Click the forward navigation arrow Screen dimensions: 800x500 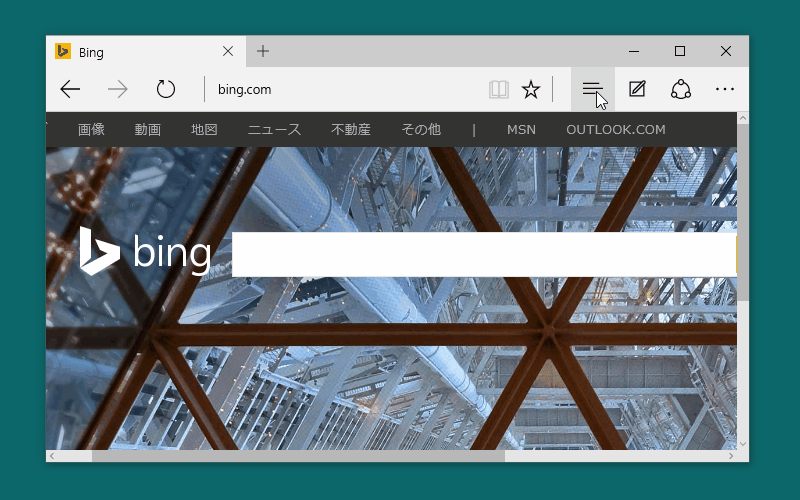click(117, 89)
